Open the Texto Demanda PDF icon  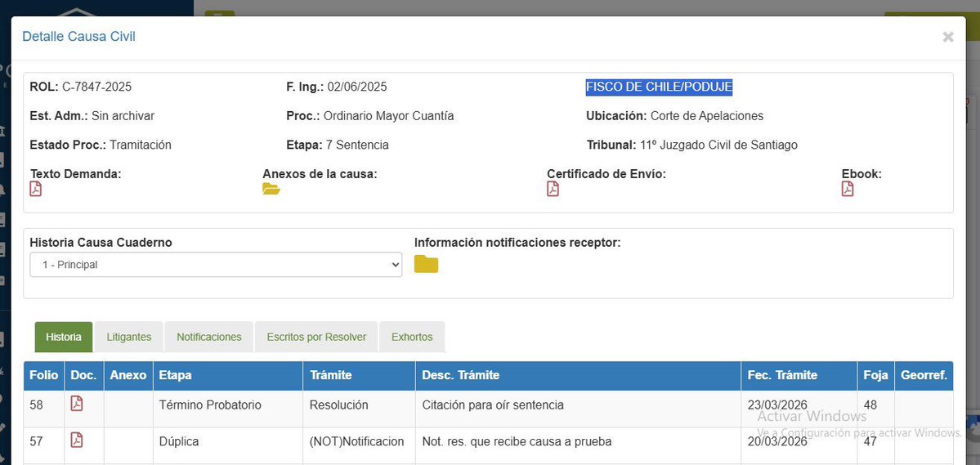[36, 189]
